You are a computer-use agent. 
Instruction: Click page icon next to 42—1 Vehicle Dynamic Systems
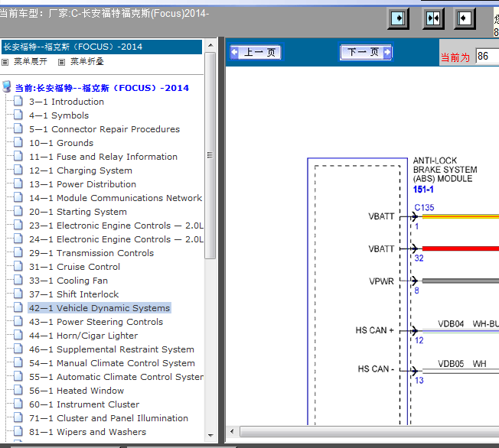point(18,307)
